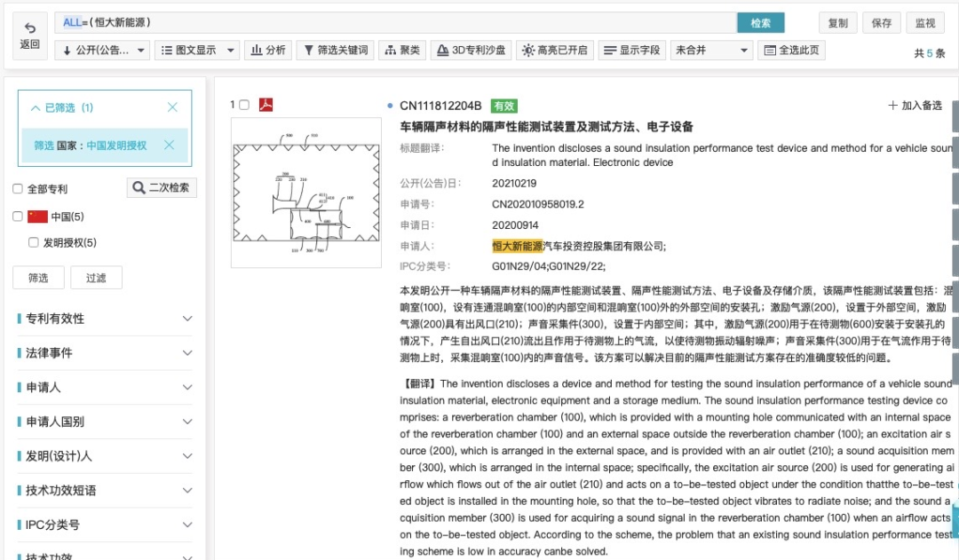Tick the checkbox for result 1

point(244,105)
